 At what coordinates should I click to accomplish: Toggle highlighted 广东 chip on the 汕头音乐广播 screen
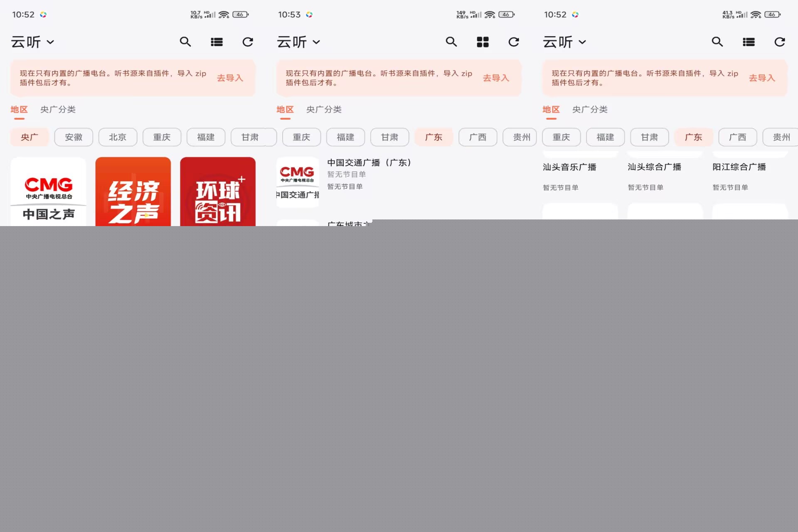coord(693,137)
